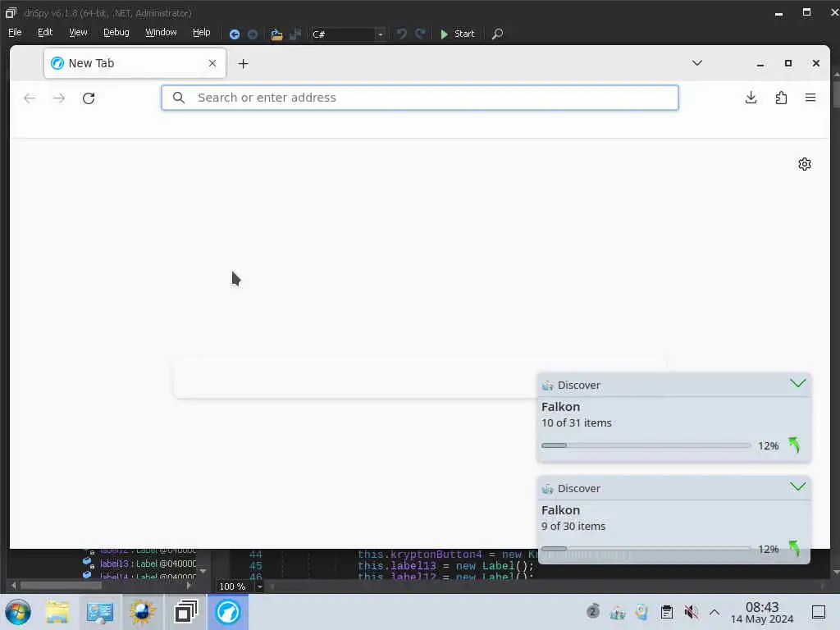Screen dimensions: 840x630
Task: Close the New Tab browser tab
Action: coord(212,63)
